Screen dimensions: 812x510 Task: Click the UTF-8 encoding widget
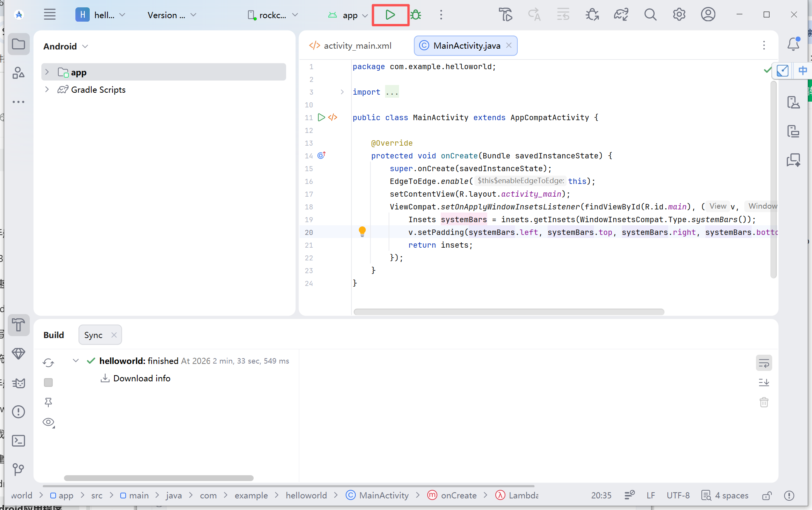coord(678,496)
